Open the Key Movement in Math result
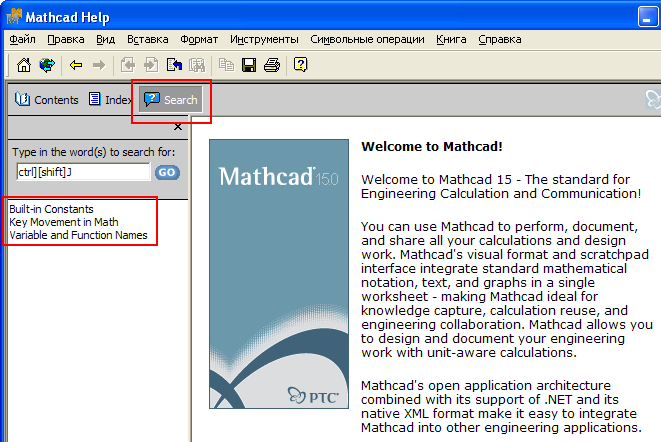This screenshot has height=442, width=661. coord(64,222)
